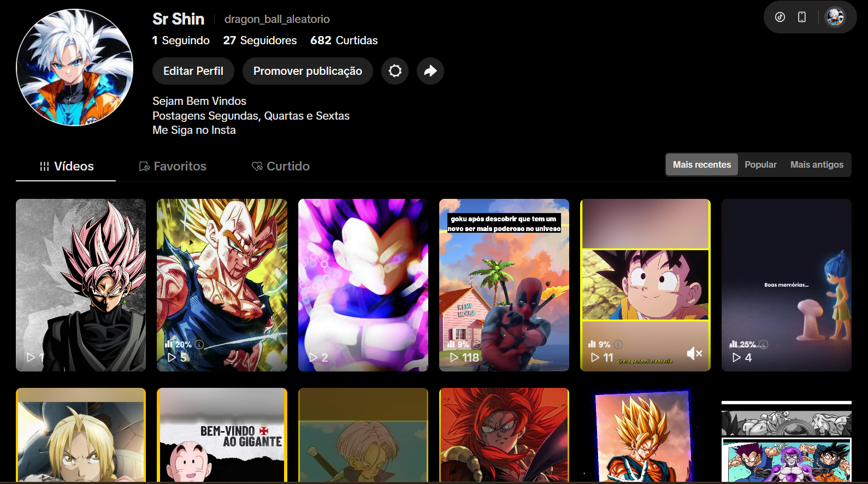This screenshot has height=484, width=868.
Task: Click the info icon beside 9% on the Deadpool video
Action: coord(476,344)
